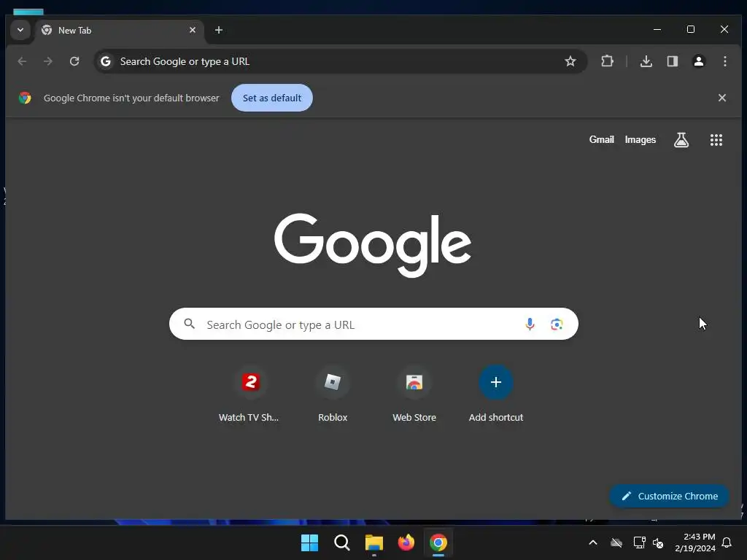Toggle the side panel icon
The width and height of the screenshot is (747, 560).
click(672, 61)
